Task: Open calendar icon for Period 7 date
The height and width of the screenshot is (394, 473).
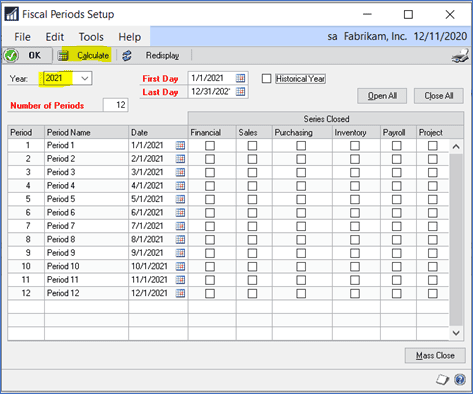Action: [x=180, y=226]
